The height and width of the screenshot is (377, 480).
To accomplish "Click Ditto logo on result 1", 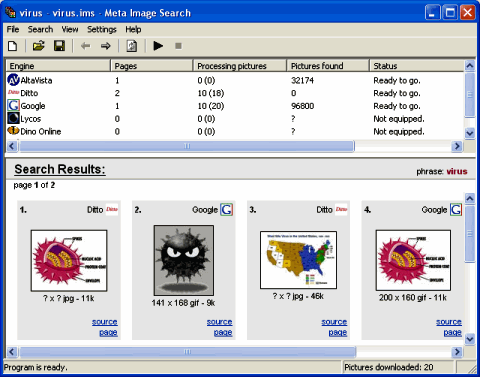I will pyautogui.click(x=112, y=209).
